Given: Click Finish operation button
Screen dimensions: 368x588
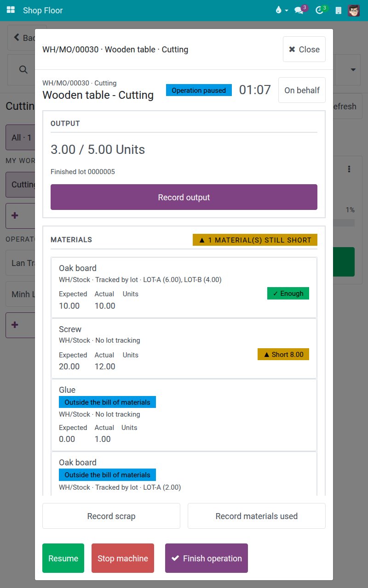Looking at the screenshot, I should (x=207, y=558).
